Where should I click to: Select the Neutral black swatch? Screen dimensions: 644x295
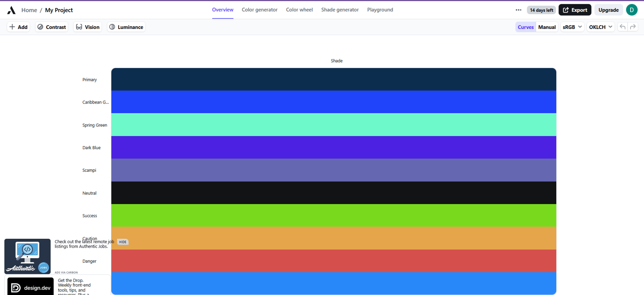[334, 193]
